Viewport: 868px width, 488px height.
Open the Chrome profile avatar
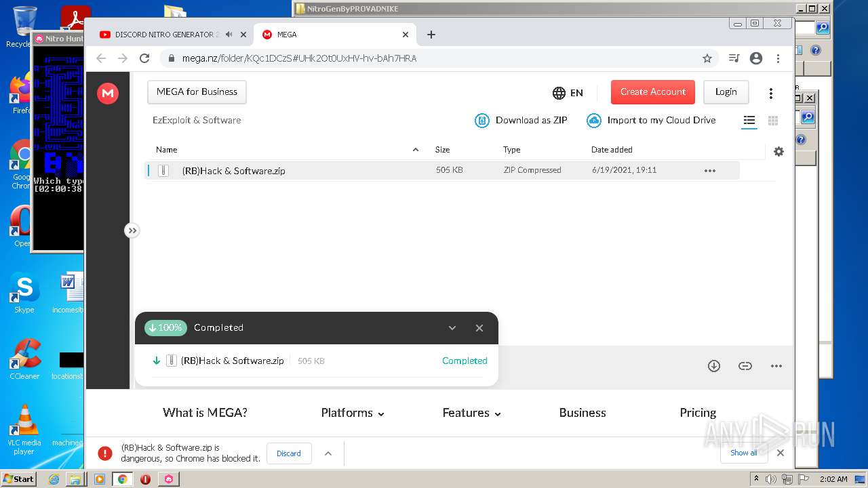[x=756, y=58]
